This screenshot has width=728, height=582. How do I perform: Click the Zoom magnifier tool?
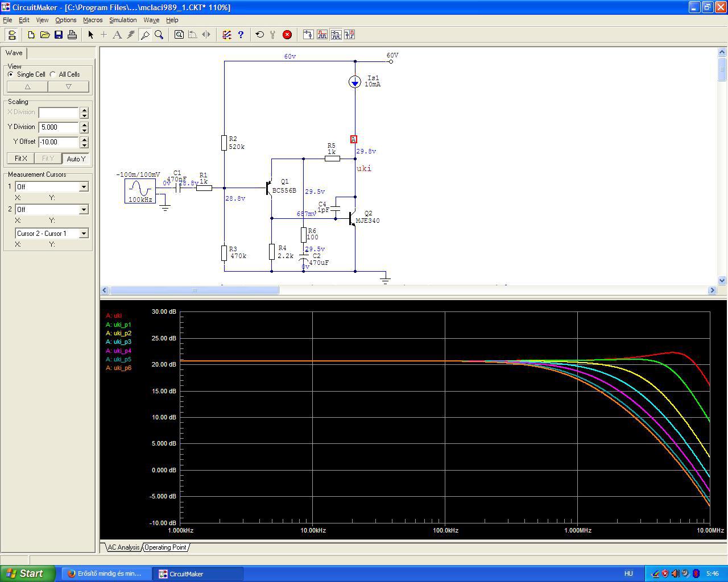159,35
